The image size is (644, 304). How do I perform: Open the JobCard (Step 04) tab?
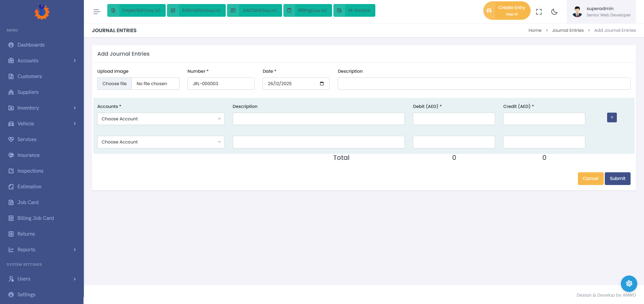(255, 10)
